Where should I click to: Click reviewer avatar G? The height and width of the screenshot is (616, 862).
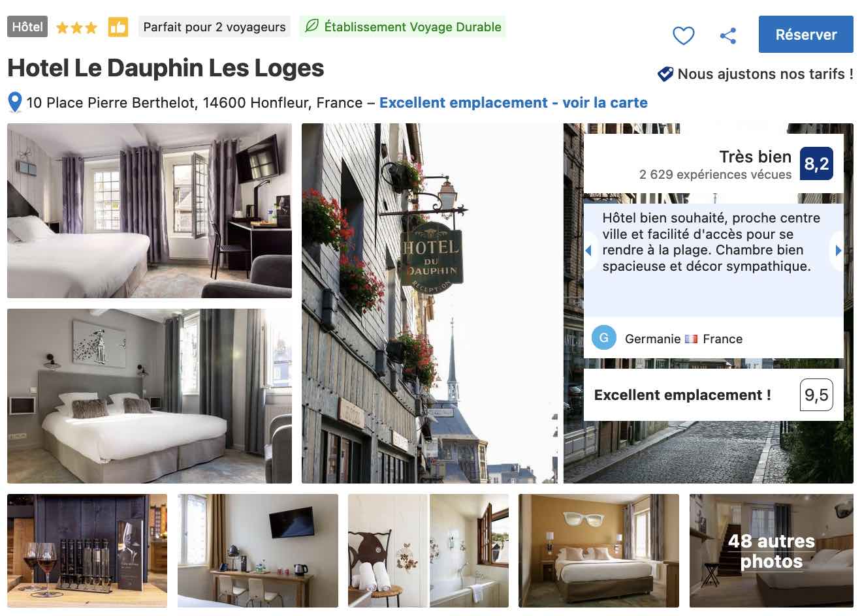coord(604,337)
